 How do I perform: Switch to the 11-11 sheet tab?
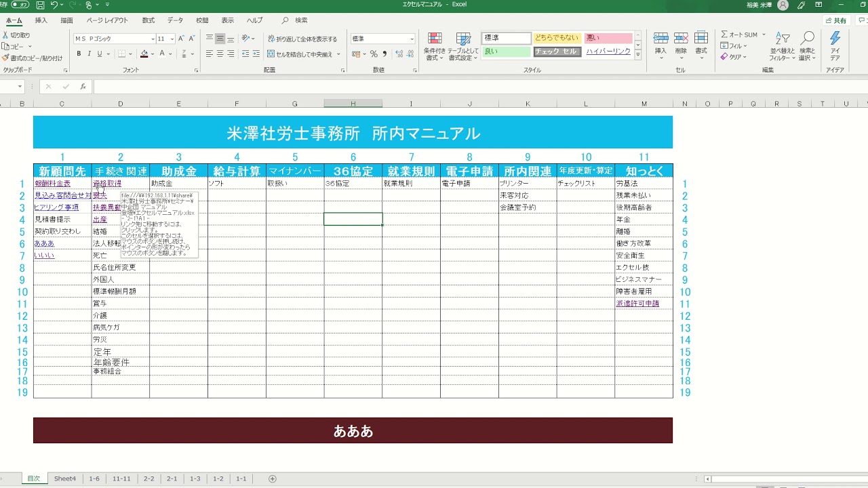pyautogui.click(x=122, y=479)
